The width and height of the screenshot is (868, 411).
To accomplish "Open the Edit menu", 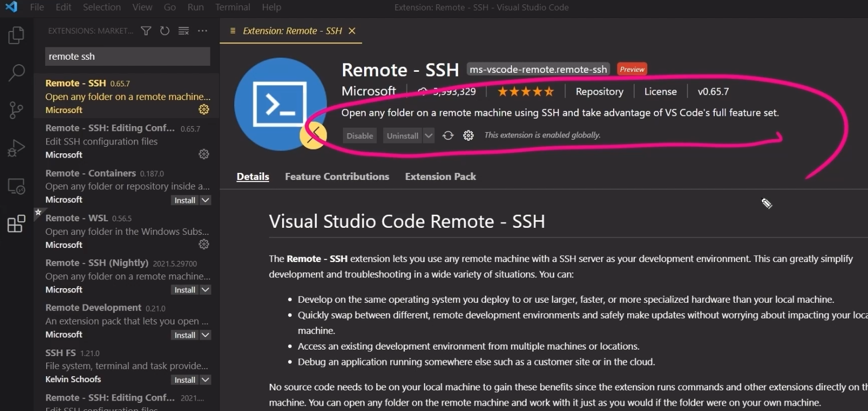I will (x=64, y=7).
